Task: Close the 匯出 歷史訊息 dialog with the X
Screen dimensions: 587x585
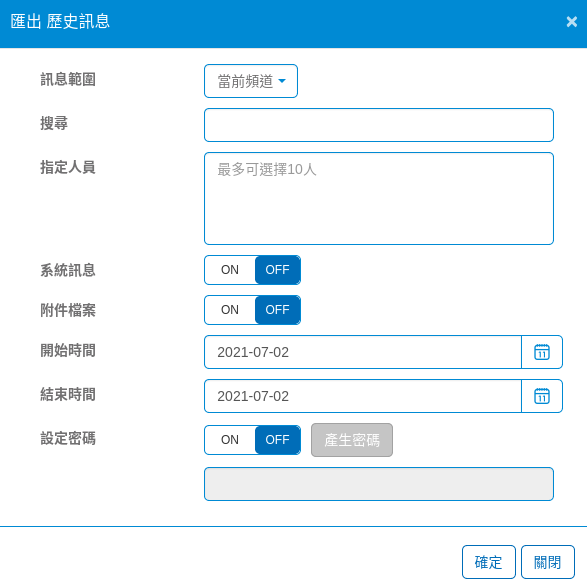Action: 572,22
